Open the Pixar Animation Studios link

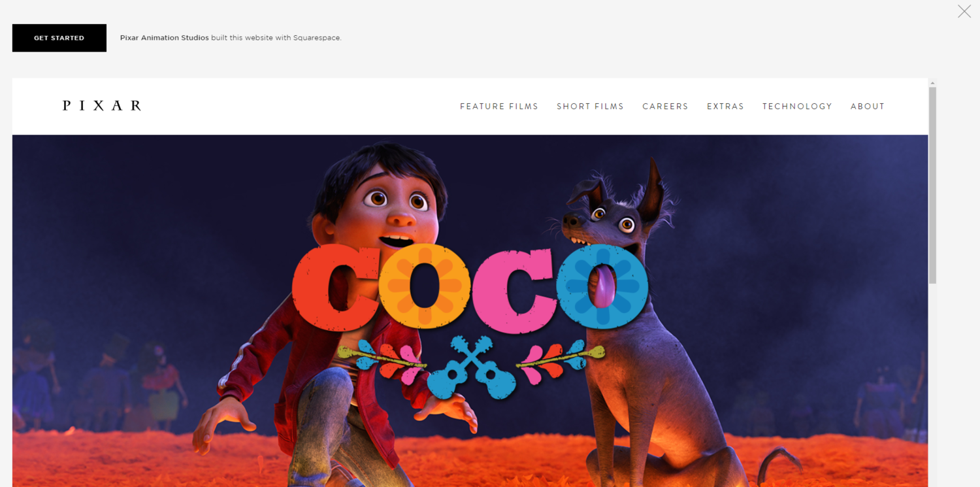[165, 38]
